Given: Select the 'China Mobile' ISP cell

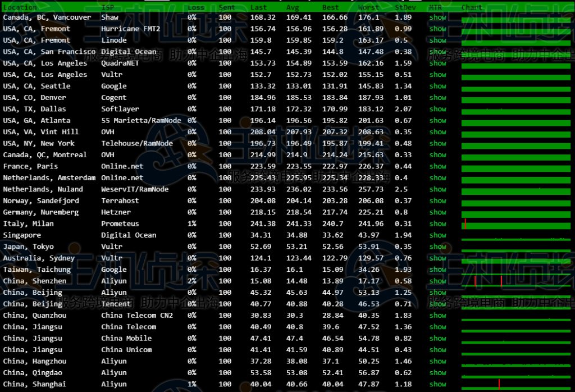Looking at the screenshot, I should (126, 338).
